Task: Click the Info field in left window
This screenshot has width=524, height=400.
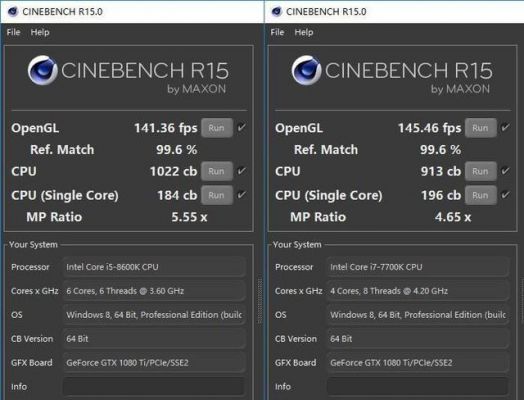Action: click(154, 387)
